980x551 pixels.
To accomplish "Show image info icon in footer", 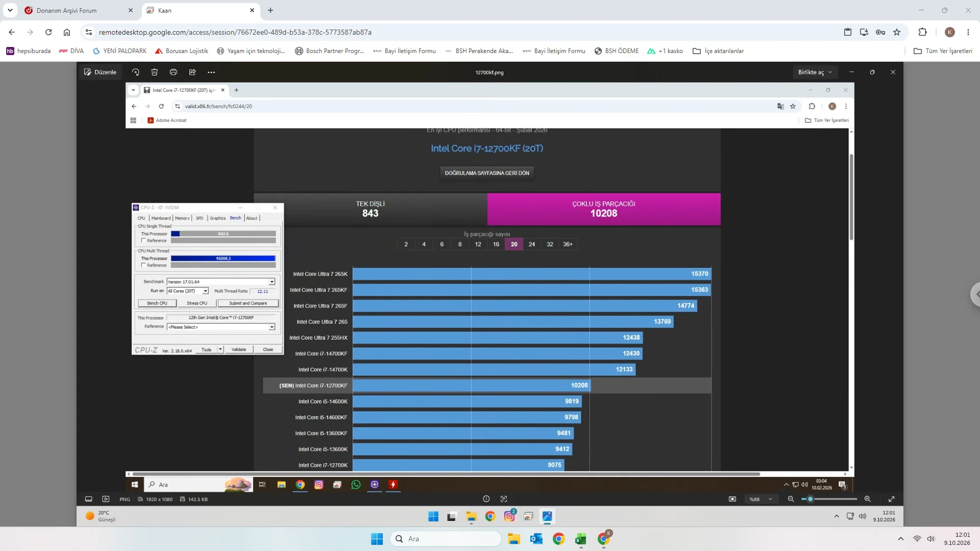I will (486, 499).
